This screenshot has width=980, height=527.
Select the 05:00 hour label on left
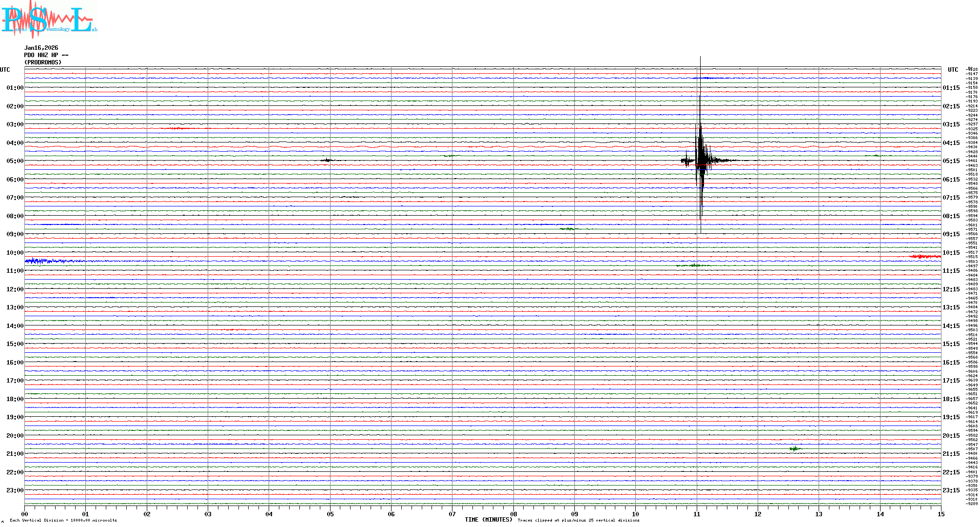click(x=15, y=161)
